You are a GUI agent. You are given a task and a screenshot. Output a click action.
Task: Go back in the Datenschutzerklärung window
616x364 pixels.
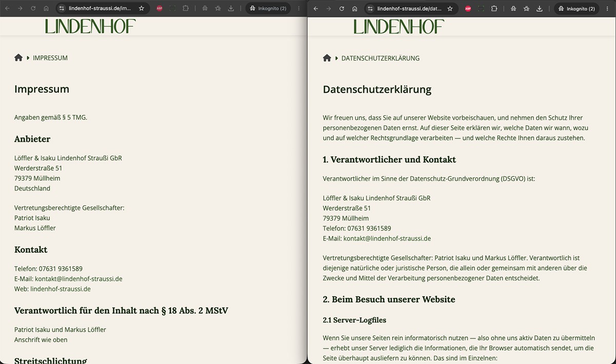(x=315, y=8)
